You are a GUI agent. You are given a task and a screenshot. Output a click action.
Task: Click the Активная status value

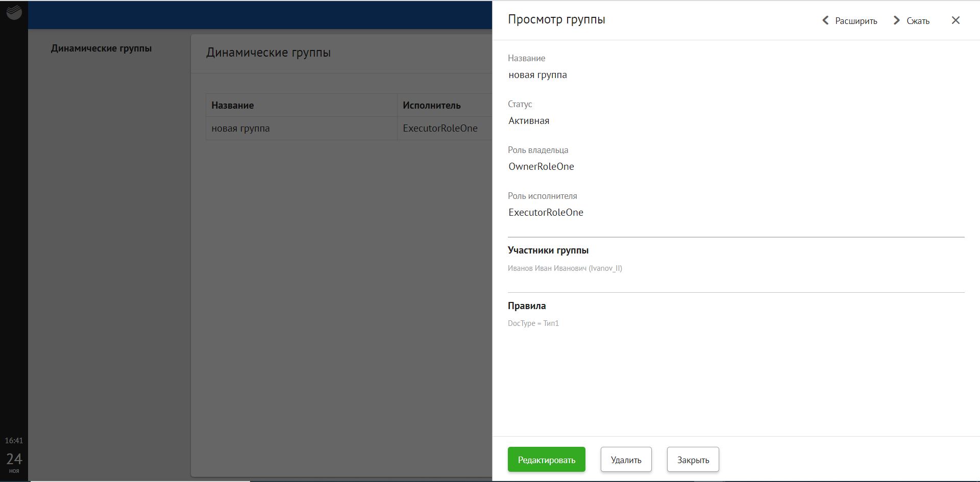tap(529, 121)
